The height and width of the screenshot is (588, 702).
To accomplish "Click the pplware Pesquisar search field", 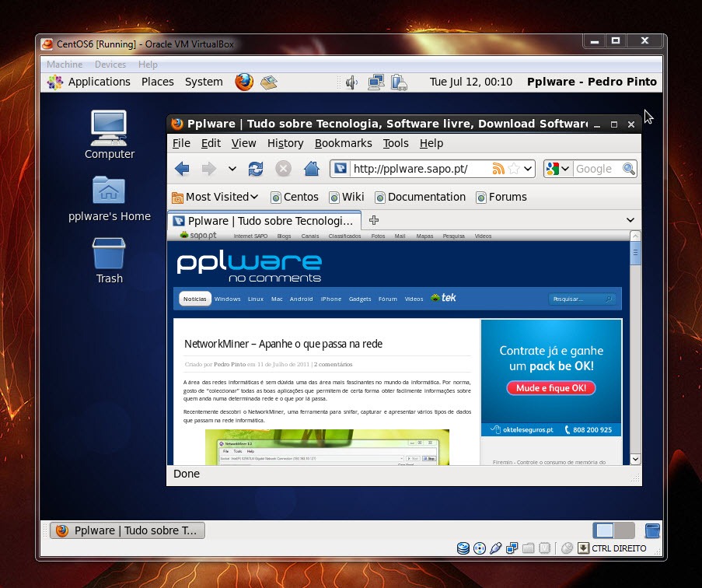I will point(582,299).
